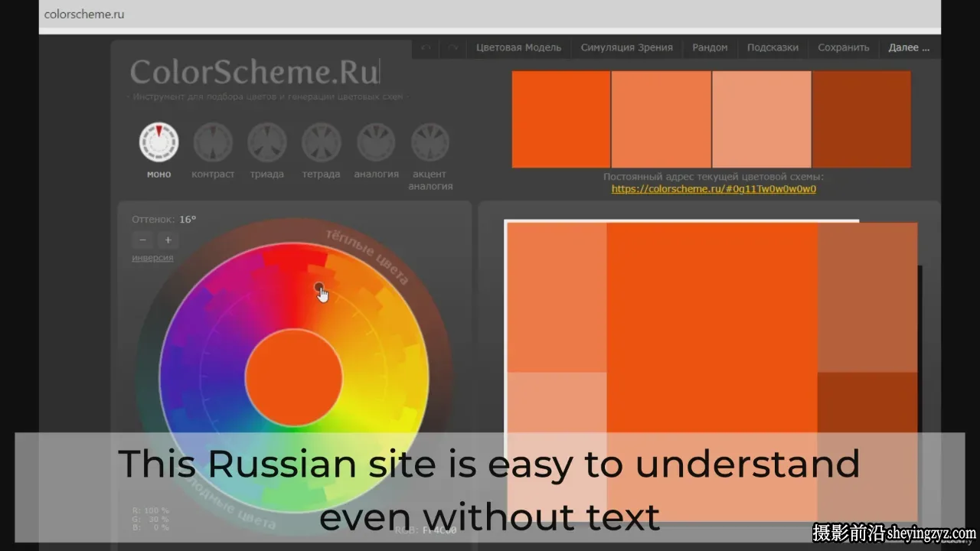
Task: Click the large central orange block in the preview
Action: pos(712,371)
